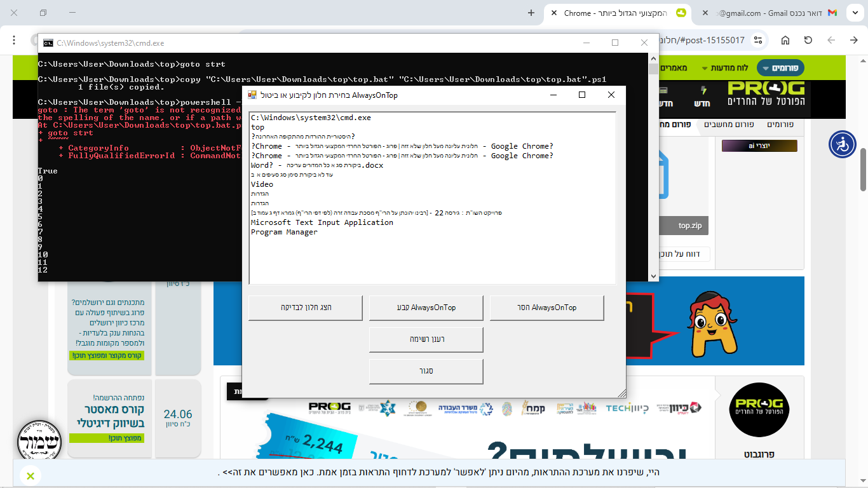868x488 pixels.
Task: Click the PROG header logo
Action: (x=766, y=93)
